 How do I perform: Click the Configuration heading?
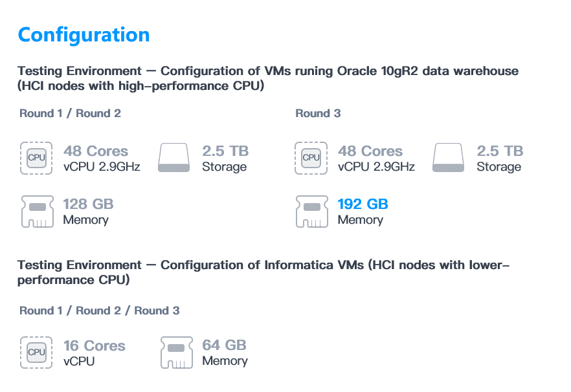[x=84, y=36]
